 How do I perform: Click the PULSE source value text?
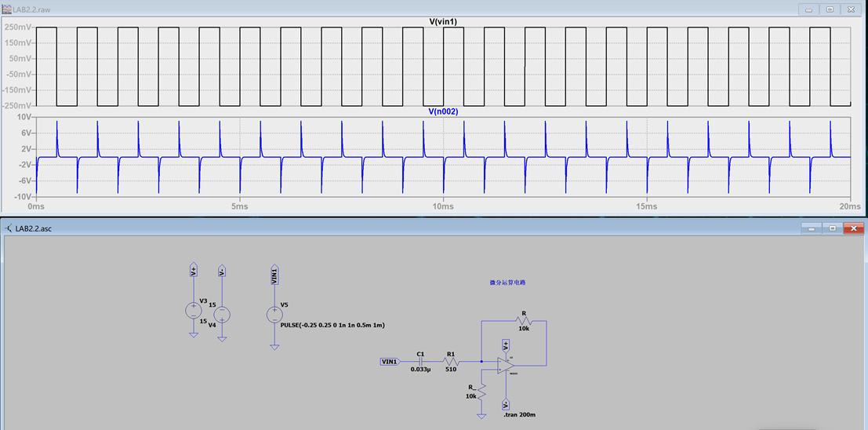tap(332, 325)
